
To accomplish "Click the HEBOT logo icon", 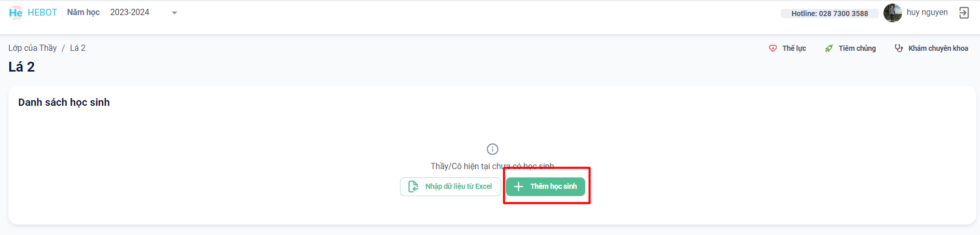I will tap(16, 12).
